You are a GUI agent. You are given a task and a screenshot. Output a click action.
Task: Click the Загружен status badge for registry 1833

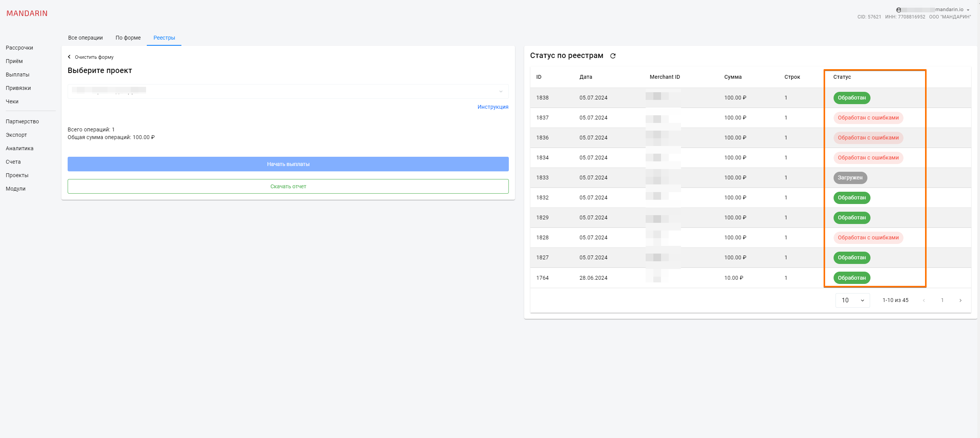point(850,178)
